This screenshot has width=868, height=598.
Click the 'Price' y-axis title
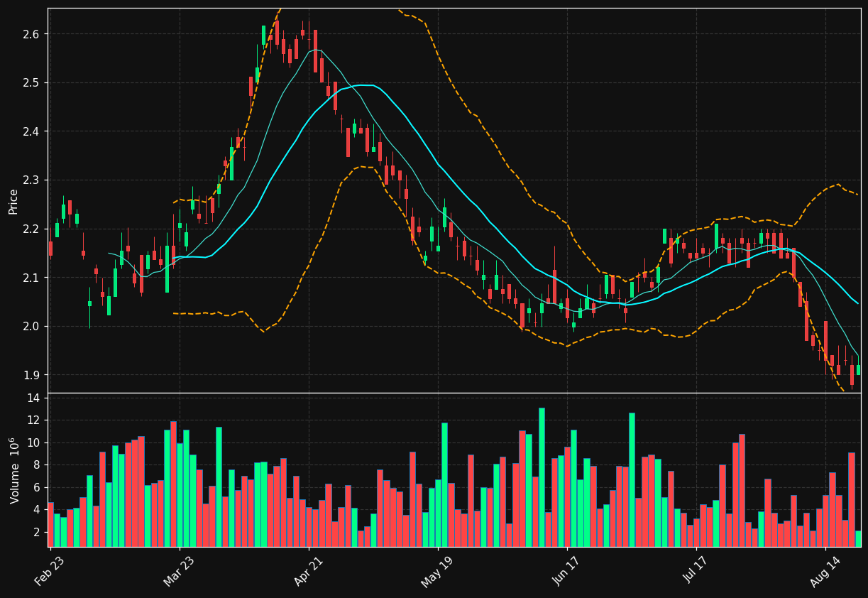[x=13, y=202]
